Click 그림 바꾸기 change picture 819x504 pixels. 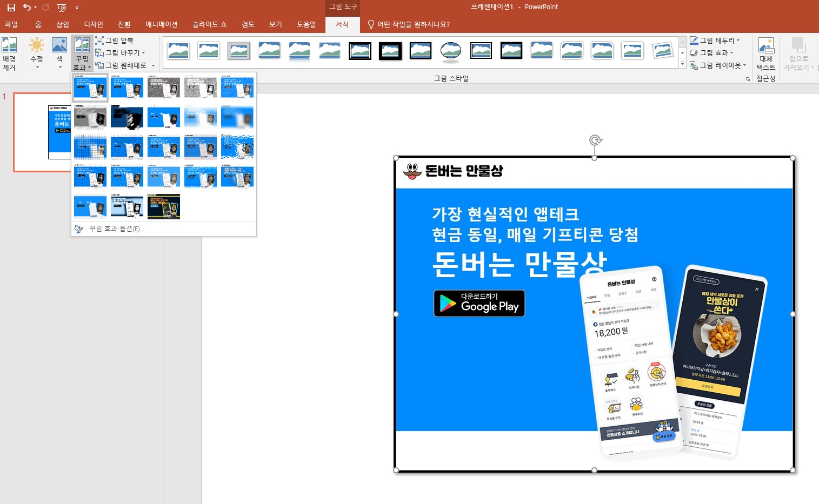(x=120, y=53)
